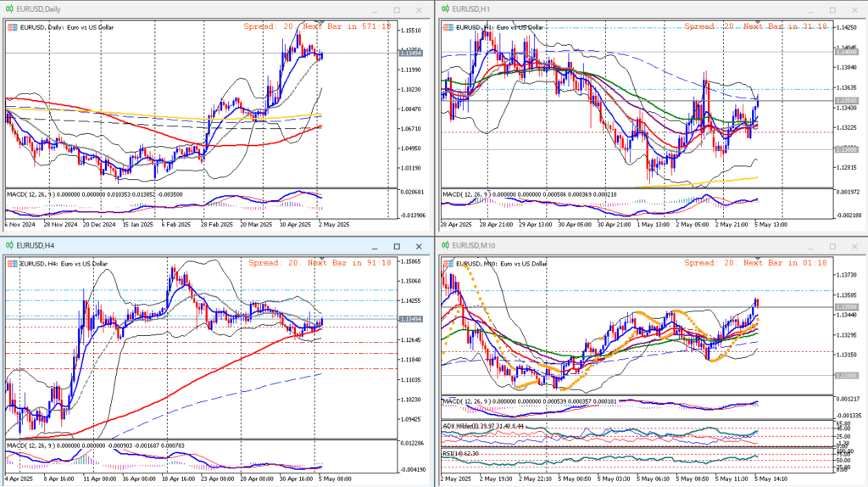This screenshot has width=868, height=487.
Task: Select the EURUSD,Daily window title
Action: (39, 8)
